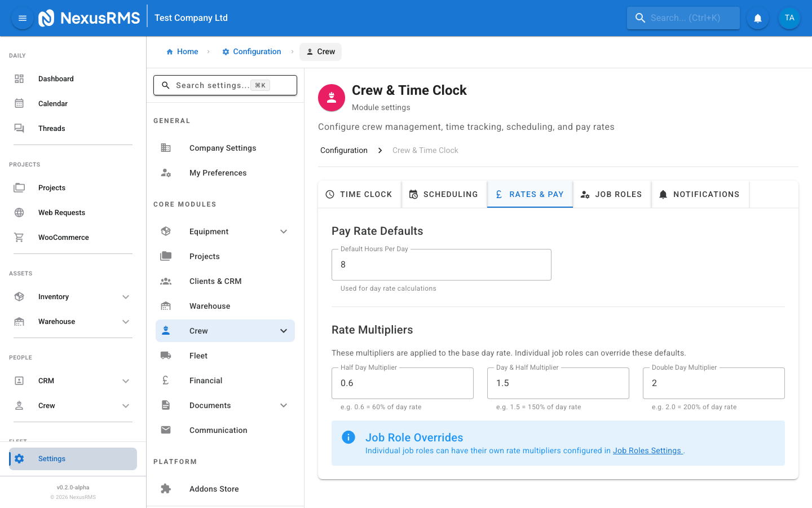Click the TA user avatar
The width and height of the screenshot is (812, 508).
(x=789, y=17)
